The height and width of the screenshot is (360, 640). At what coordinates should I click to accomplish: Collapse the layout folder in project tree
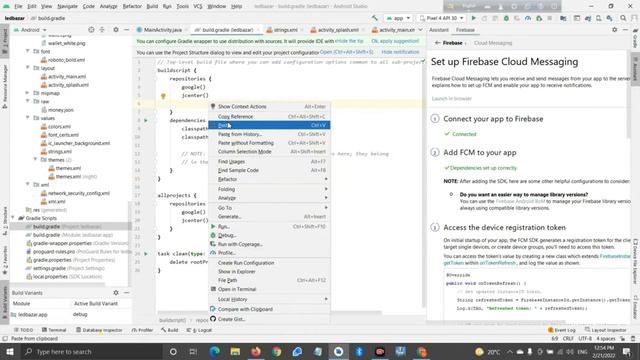(x=28, y=68)
